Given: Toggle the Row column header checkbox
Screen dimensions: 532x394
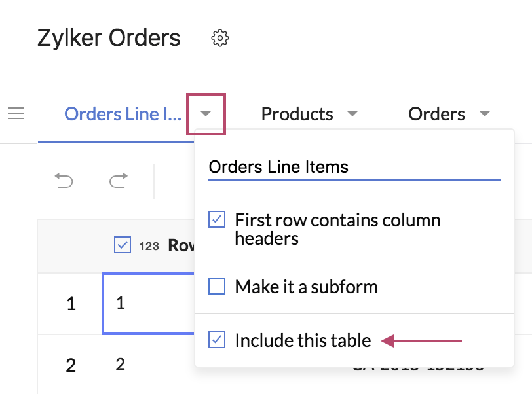Looking at the screenshot, I should pyautogui.click(x=123, y=245).
